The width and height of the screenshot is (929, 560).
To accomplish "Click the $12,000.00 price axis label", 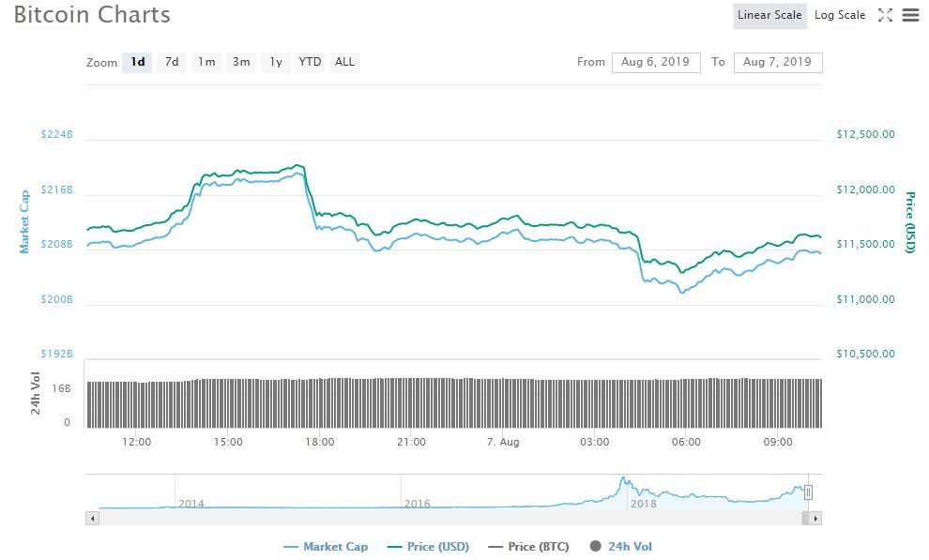I will [x=865, y=190].
